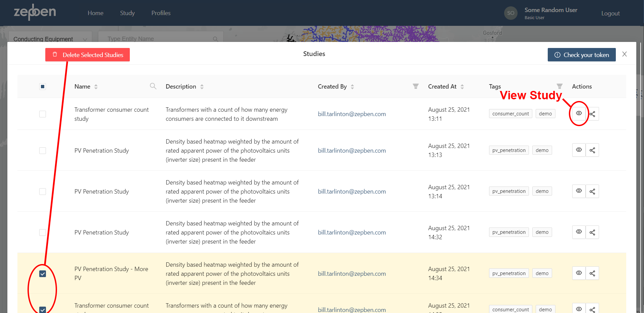View the PV Penetration Study - More PV
644x313 pixels.
(579, 273)
